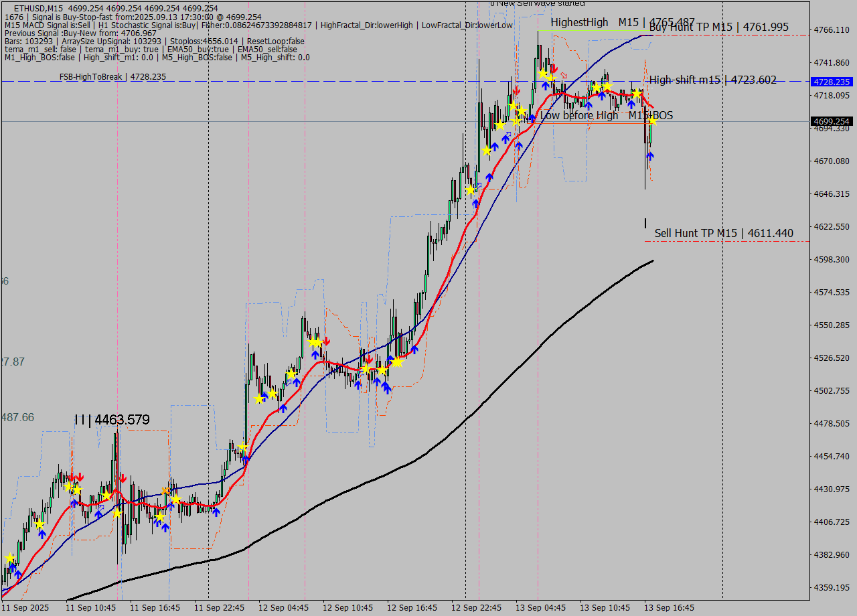The width and height of the screenshot is (857, 616).
Task: Click the 13 Sep 16:45 time axis label
Action: 669,607
